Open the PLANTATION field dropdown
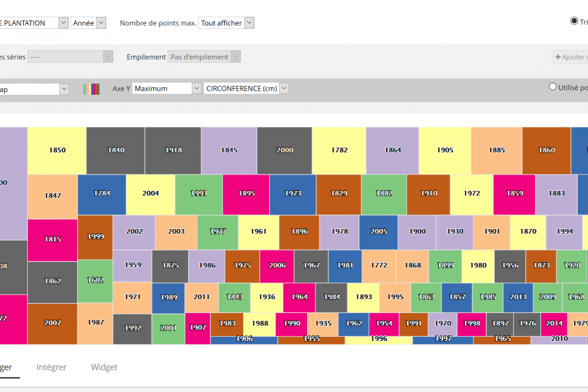Screen dimensions: 588x392 tap(34, 23)
